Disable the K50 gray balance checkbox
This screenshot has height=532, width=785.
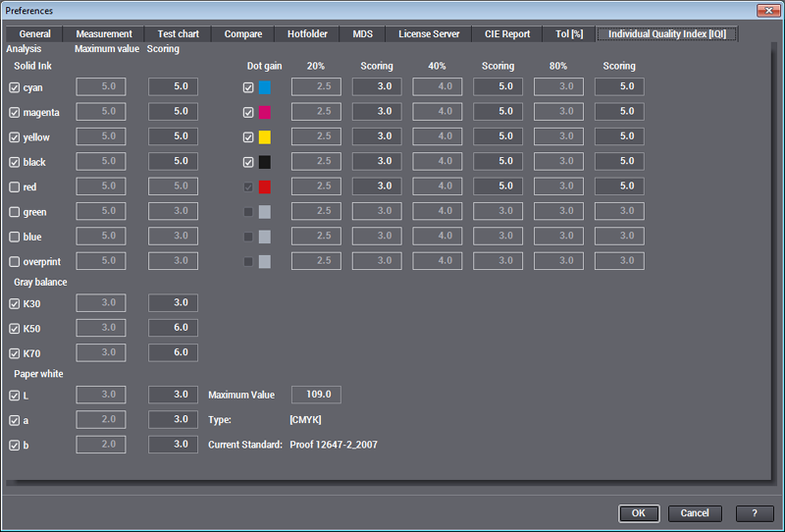tap(14, 328)
